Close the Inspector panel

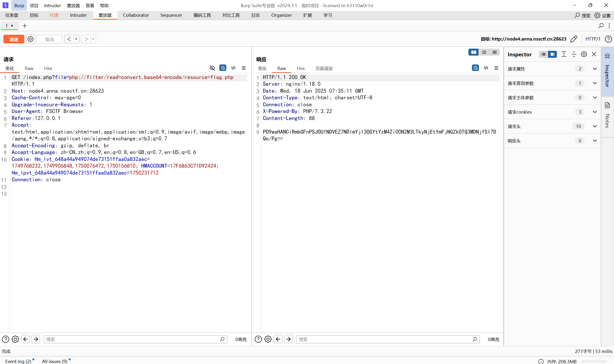(x=594, y=54)
